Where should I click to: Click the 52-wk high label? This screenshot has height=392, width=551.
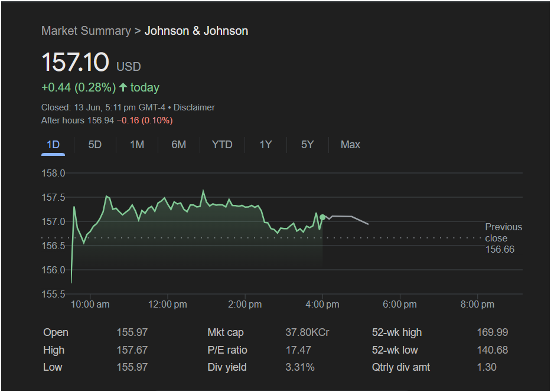coord(397,332)
